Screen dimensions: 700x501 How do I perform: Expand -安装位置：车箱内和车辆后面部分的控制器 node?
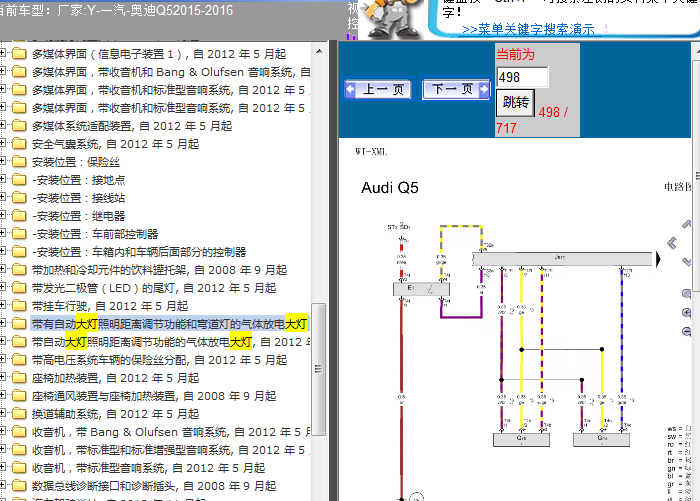[2, 252]
